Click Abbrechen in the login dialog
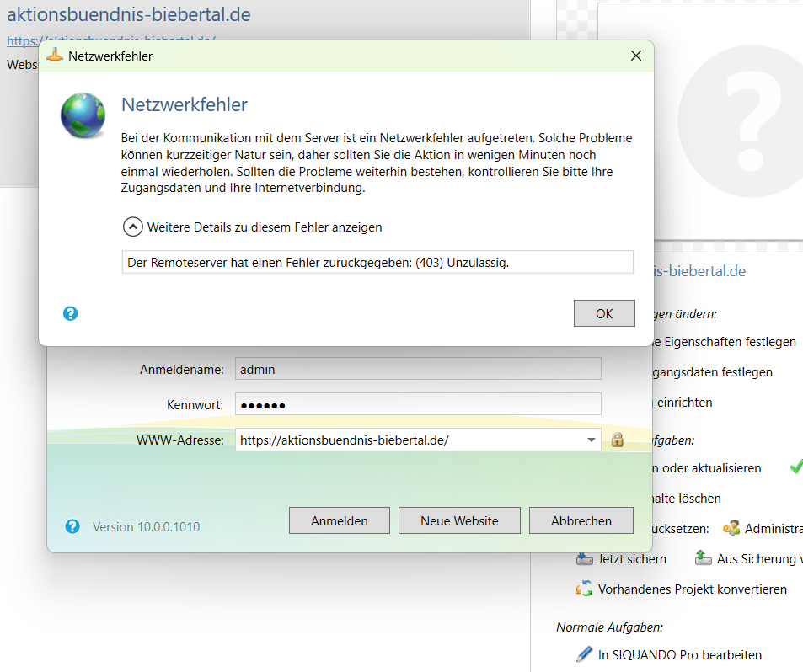 (581, 520)
